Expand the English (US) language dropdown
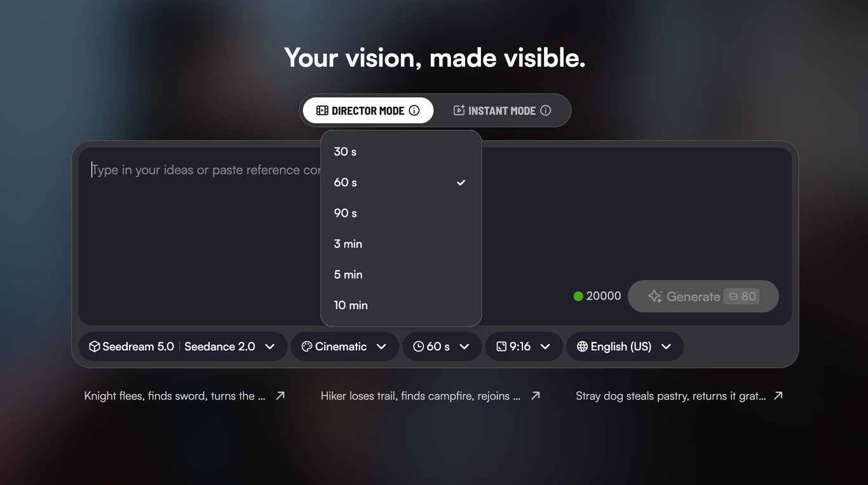This screenshot has height=485, width=868. tap(625, 346)
